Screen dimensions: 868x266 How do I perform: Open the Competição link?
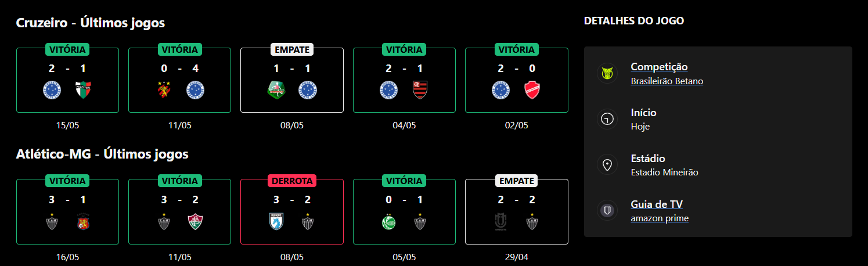[x=659, y=67]
